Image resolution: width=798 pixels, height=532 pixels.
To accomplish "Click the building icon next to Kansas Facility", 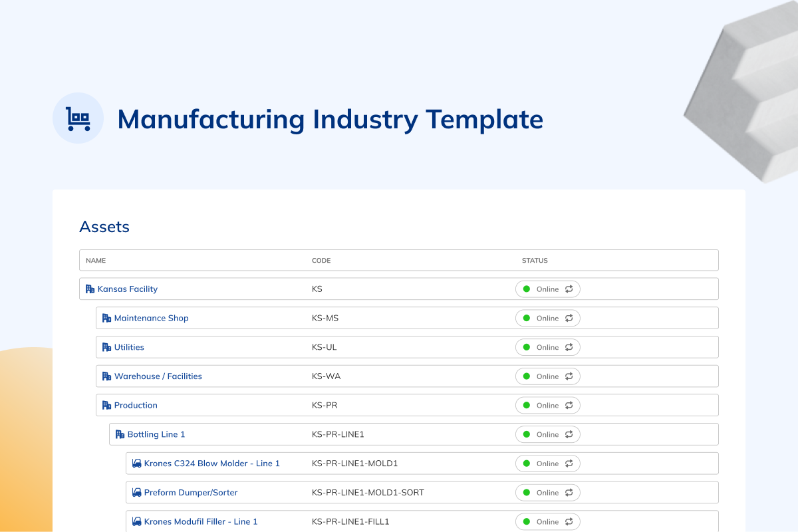I will pyautogui.click(x=90, y=289).
